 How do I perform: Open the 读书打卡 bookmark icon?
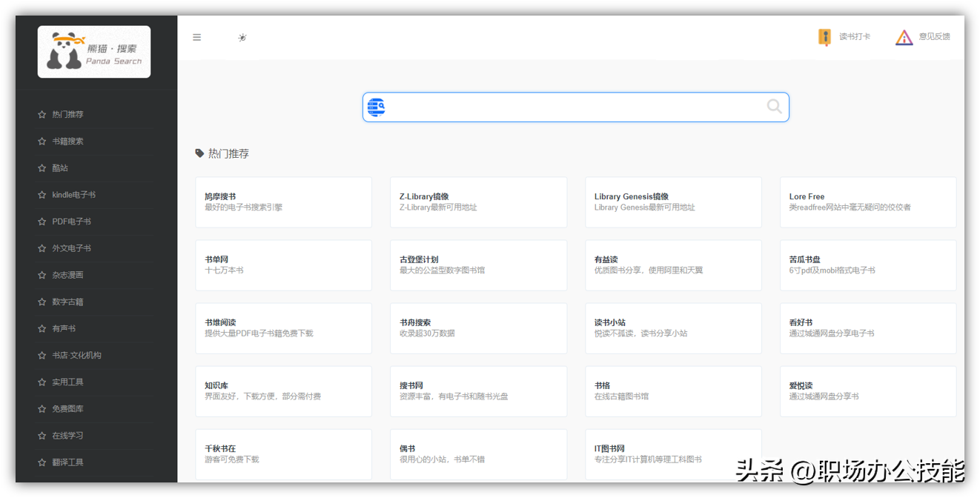click(x=824, y=37)
